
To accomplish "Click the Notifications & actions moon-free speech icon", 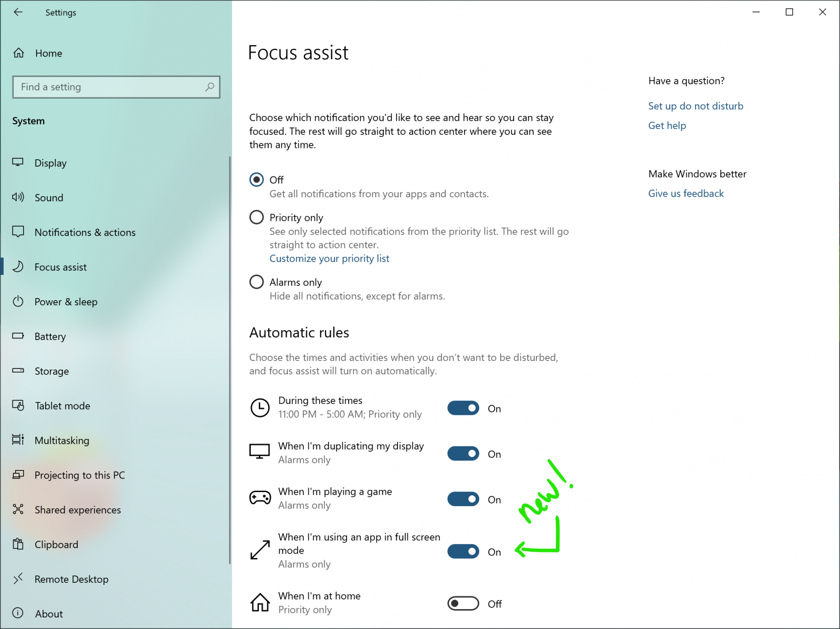I will pos(18,232).
